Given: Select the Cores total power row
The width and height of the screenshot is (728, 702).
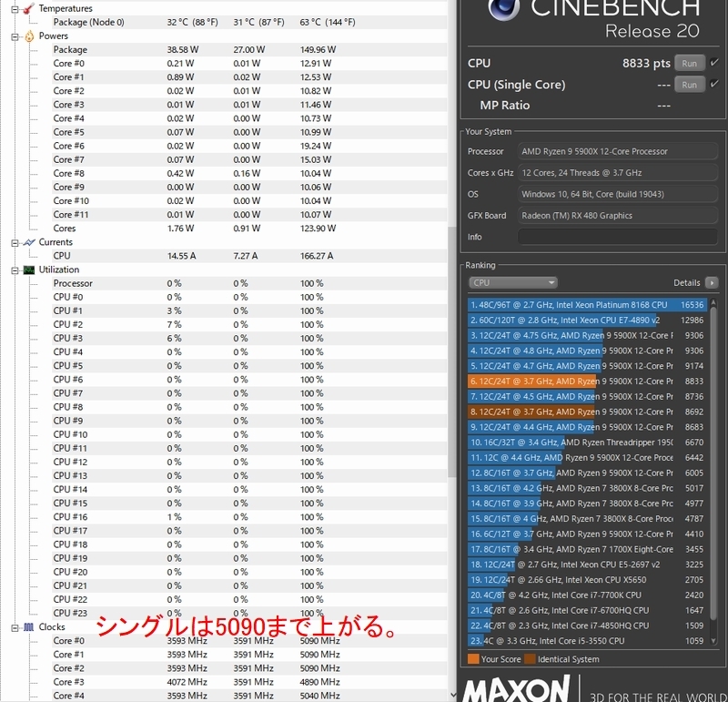Looking at the screenshot, I should (x=249, y=229).
